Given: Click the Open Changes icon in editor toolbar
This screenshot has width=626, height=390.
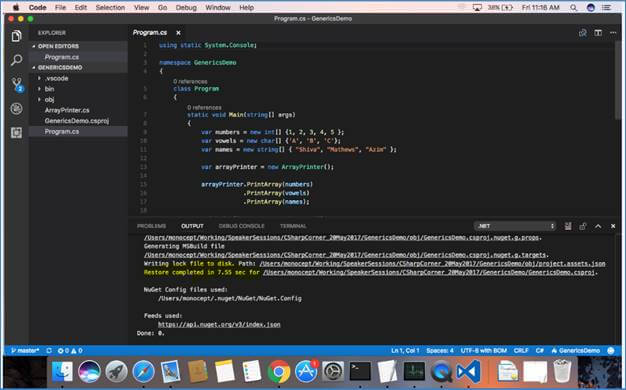Looking at the screenshot, I should click(x=583, y=33).
